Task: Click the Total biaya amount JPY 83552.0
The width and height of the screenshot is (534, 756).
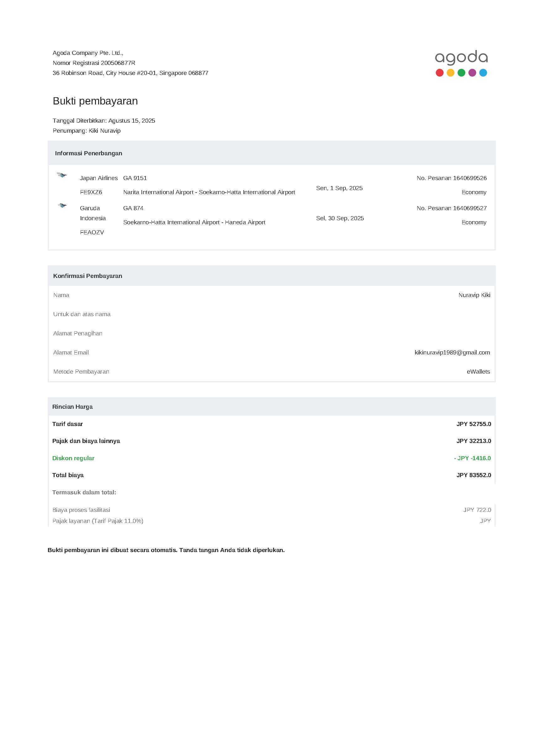Action: click(473, 475)
